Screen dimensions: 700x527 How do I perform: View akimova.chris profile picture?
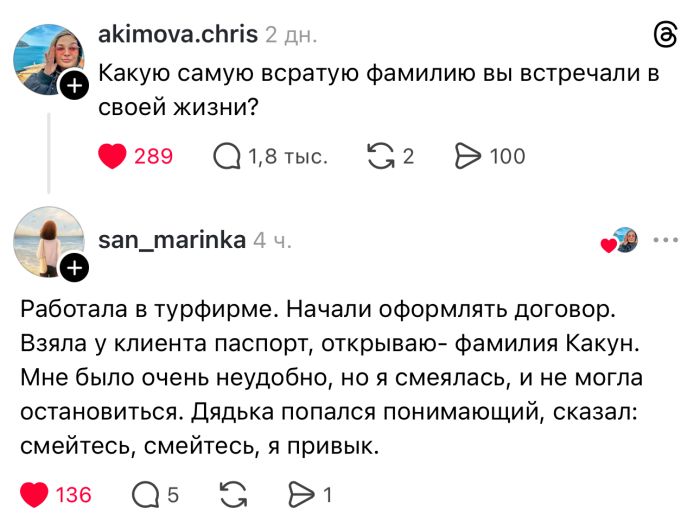point(47,59)
